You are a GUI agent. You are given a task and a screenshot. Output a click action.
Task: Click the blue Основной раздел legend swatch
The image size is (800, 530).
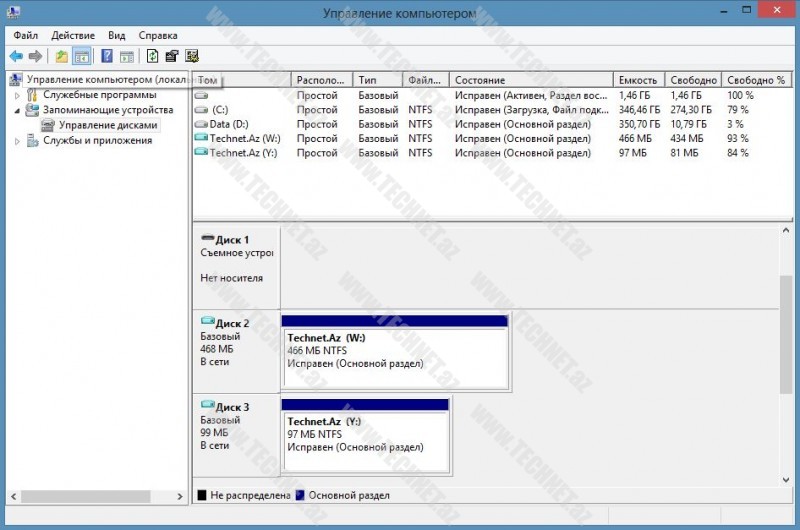300,495
